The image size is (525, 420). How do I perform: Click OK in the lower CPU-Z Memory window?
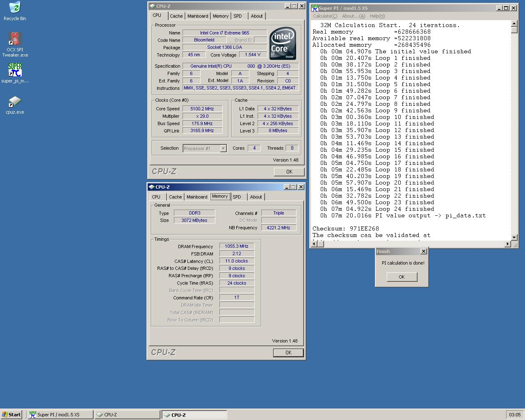[288, 353]
